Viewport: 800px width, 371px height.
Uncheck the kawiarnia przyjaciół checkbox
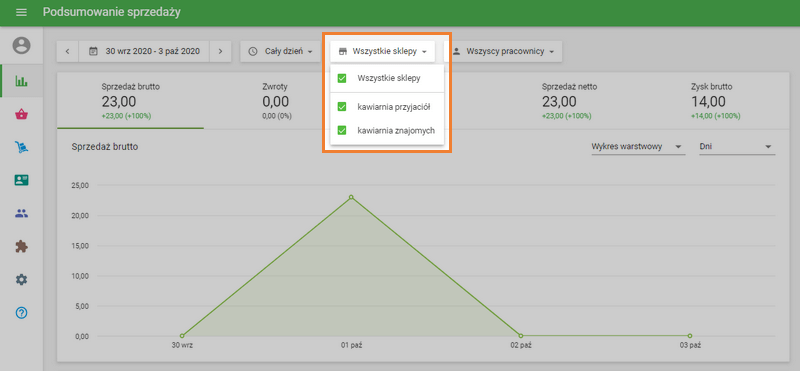[342, 107]
